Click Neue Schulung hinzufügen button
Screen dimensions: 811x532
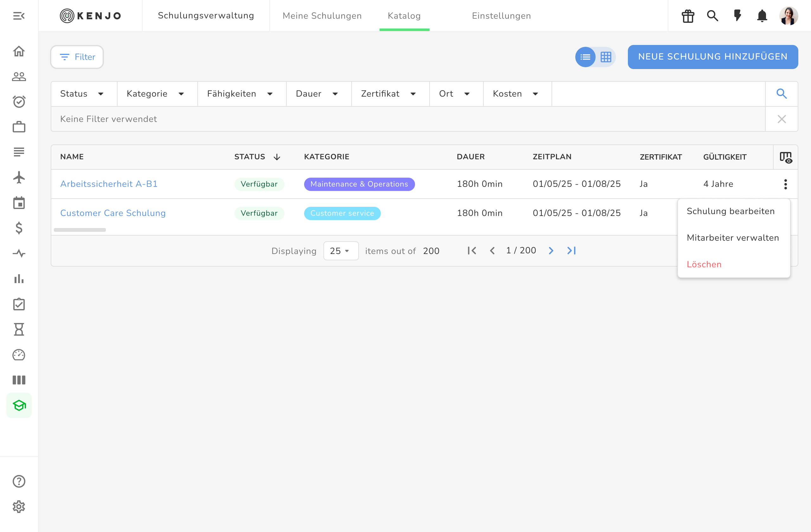[x=712, y=57]
